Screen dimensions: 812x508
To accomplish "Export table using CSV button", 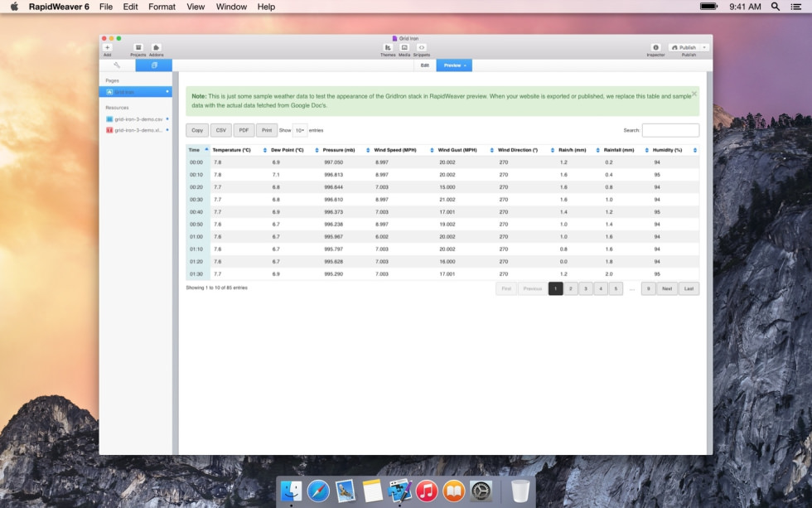I will 221,130.
